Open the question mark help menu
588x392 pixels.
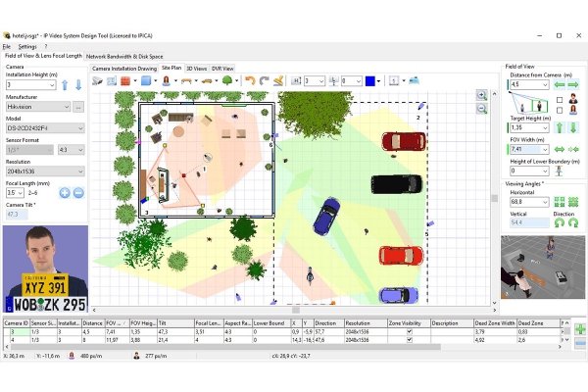tap(46, 46)
